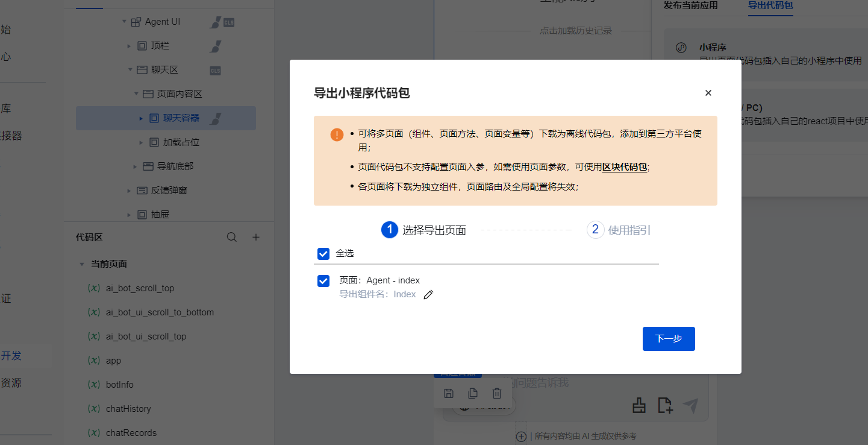The image size is (868, 445).
Task: Click the style brush icon on the Agent UI row
Action: 215,22
